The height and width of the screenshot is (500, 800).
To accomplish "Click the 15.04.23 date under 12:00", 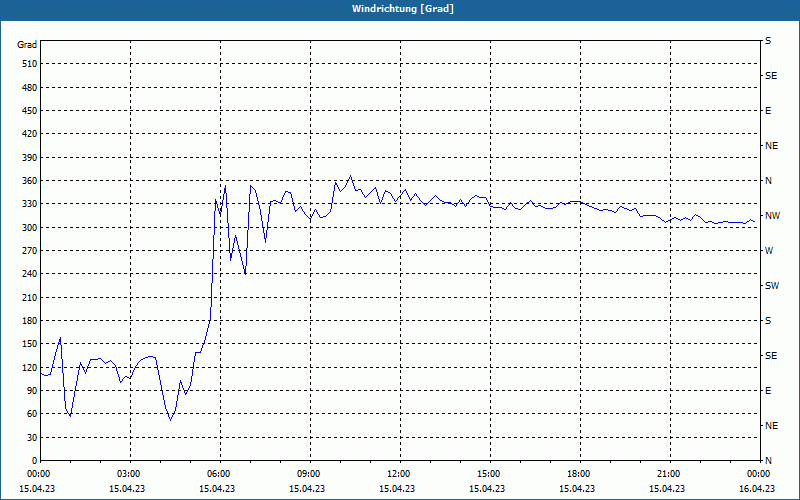I will click(397, 489).
